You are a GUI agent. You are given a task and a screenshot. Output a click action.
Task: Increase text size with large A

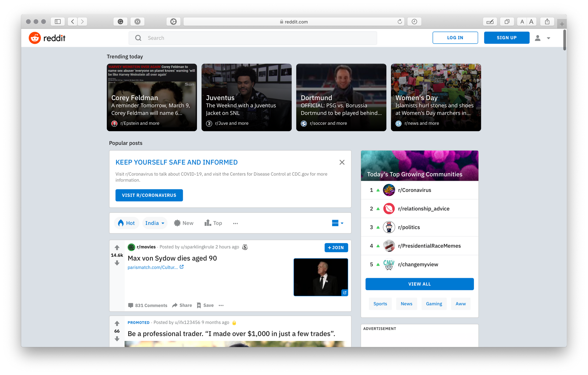coord(532,21)
